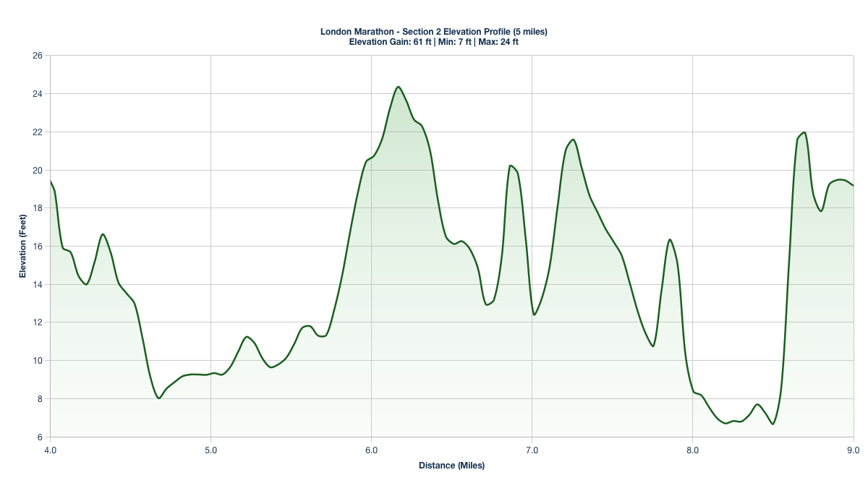Select the "5.0" distance tick label
The image size is (868, 488).
tap(210, 449)
